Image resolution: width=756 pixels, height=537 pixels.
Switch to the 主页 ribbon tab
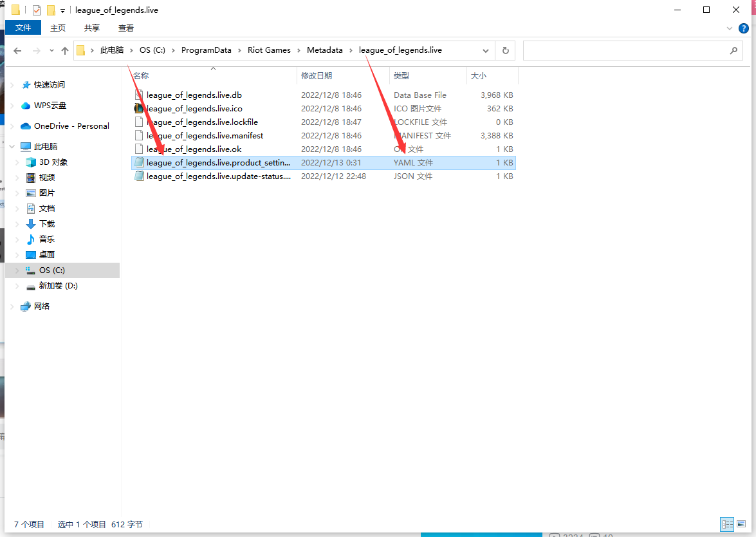click(58, 28)
